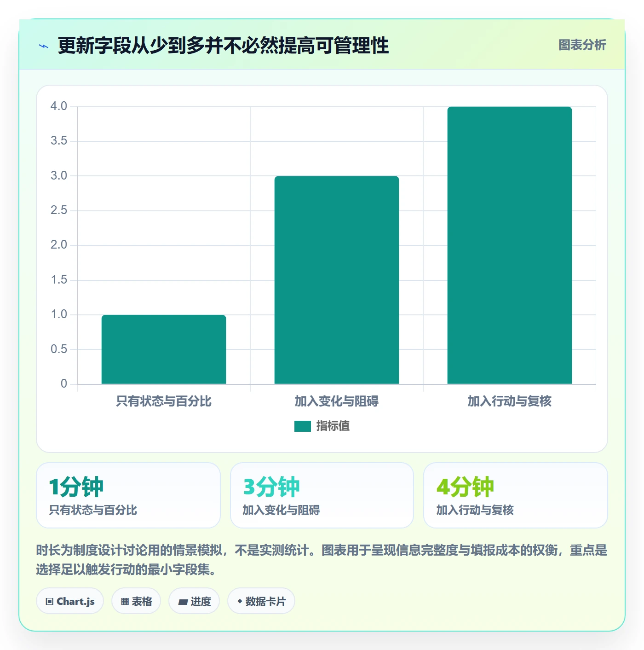Click the 进度 chip bar icon
The height and width of the screenshot is (650, 644).
183,602
